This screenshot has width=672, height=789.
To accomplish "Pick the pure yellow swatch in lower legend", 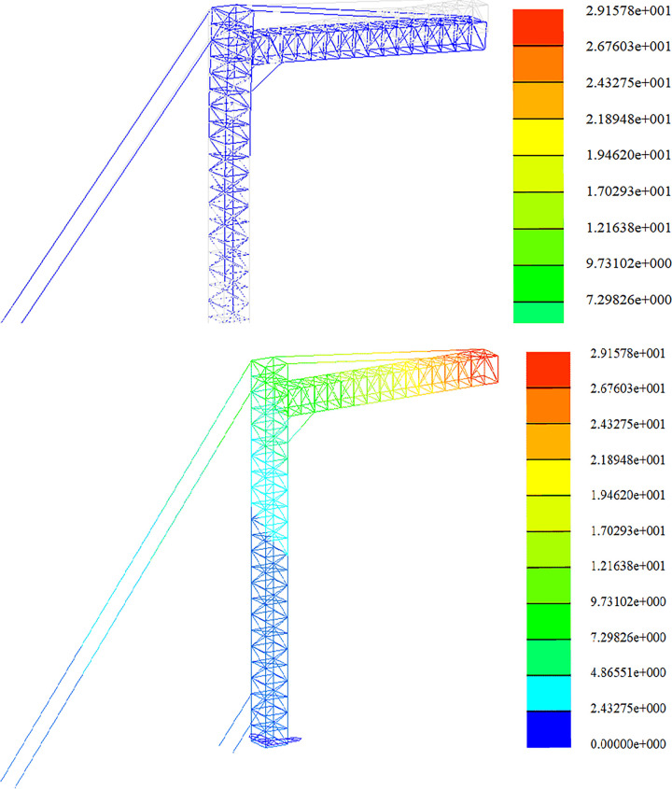I will [x=548, y=477].
